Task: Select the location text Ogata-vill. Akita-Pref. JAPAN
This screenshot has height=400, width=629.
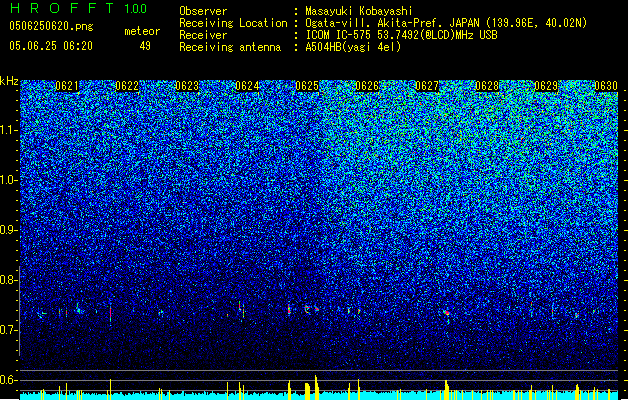Action: pyautogui.click(x=393, y=23)
